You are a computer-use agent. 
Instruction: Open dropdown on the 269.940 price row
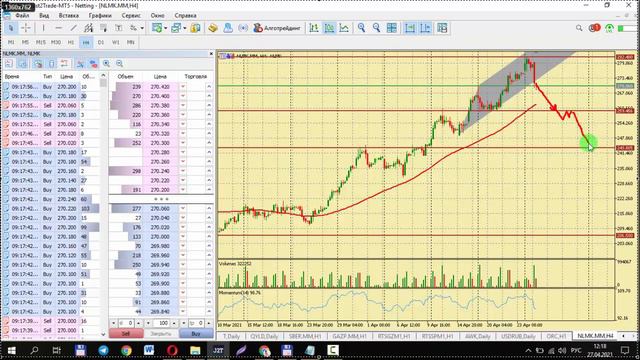pos(183,265)
